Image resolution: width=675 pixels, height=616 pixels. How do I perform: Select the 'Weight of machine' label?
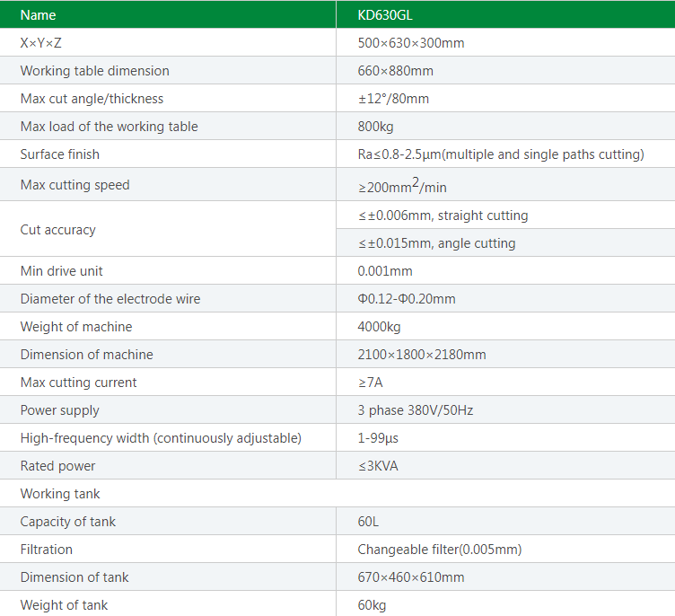click(x=76, y=327)
